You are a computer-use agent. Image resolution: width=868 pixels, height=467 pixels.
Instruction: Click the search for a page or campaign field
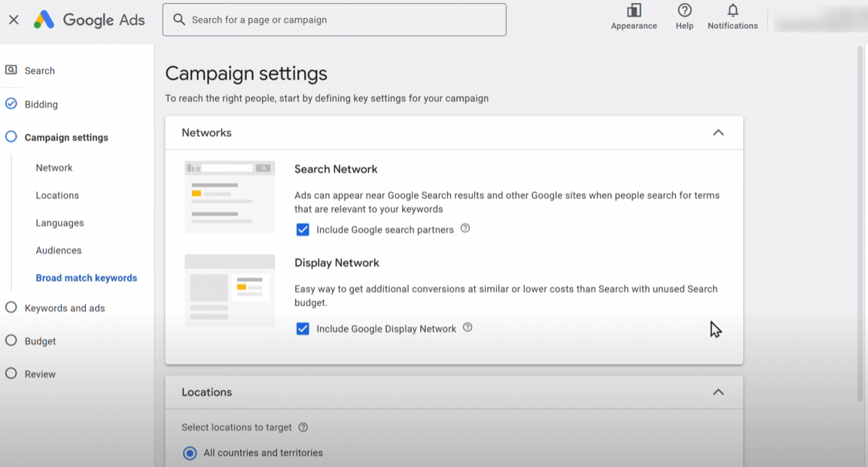334,20
